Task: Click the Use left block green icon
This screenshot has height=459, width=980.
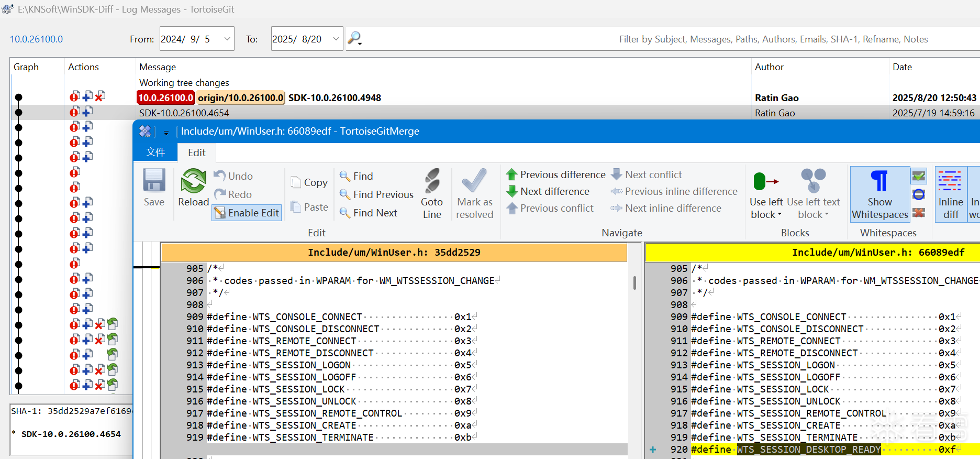Action: point(766,181)
